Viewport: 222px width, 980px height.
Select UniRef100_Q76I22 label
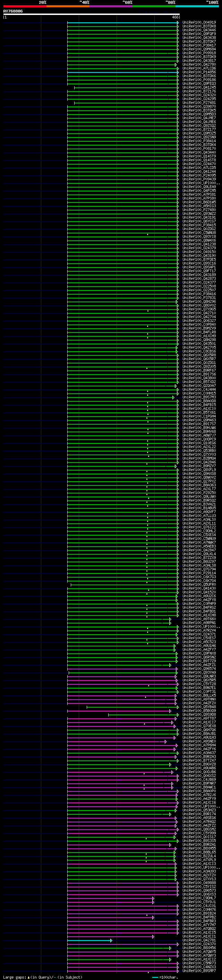tap(199, 527)
